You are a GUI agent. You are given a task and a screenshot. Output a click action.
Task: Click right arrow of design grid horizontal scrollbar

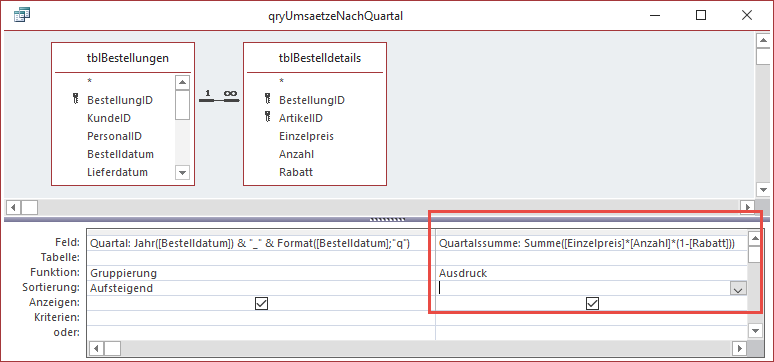[x=739, y=349]
